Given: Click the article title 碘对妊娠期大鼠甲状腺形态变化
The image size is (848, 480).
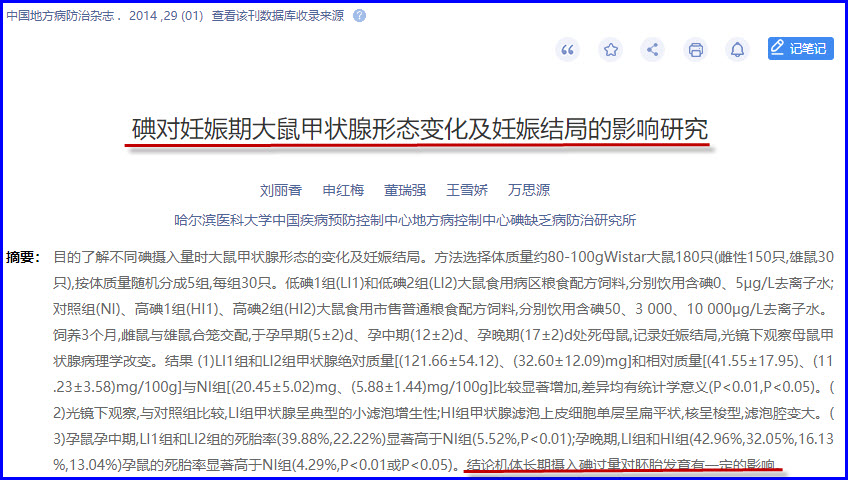Looking at the screenshot, I should [x=420, y=130].
